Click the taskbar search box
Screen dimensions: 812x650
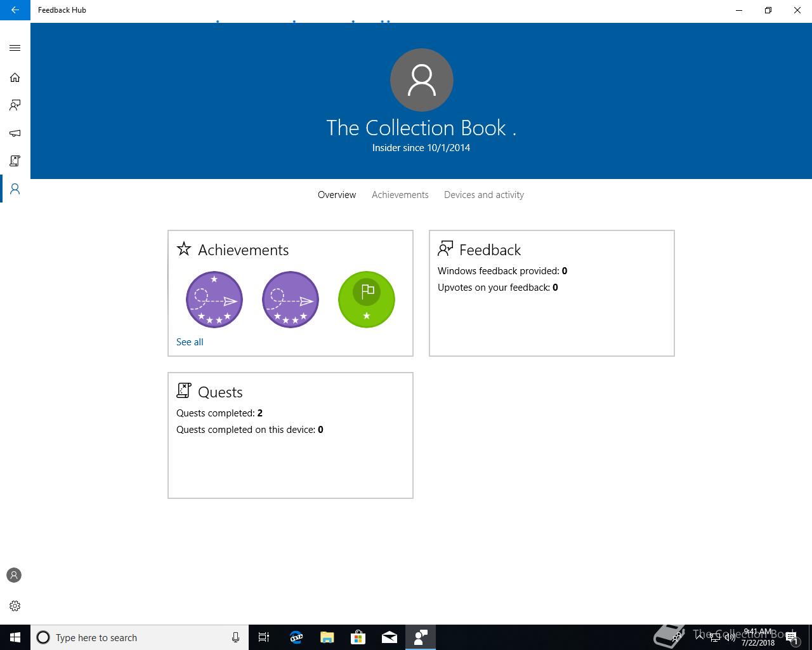140,637
